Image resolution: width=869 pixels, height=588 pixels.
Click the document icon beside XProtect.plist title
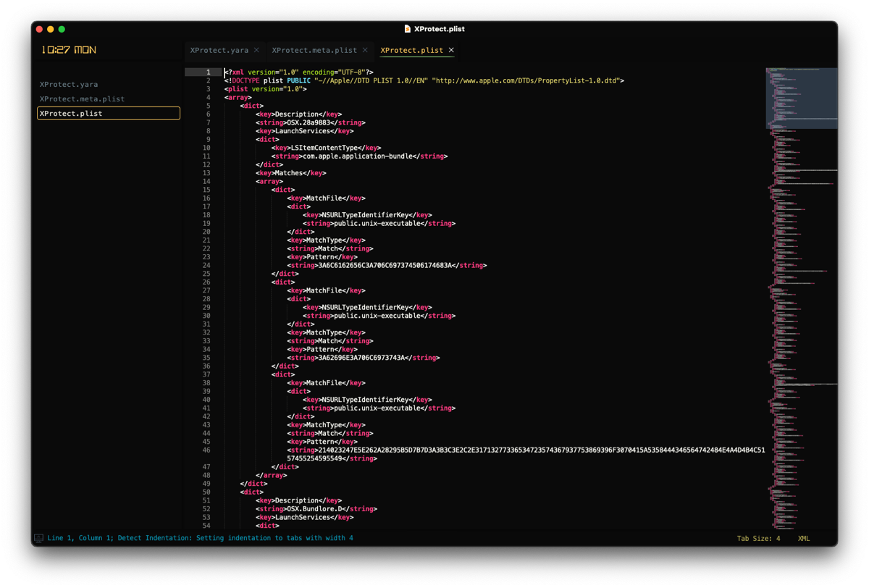point(408,29)
